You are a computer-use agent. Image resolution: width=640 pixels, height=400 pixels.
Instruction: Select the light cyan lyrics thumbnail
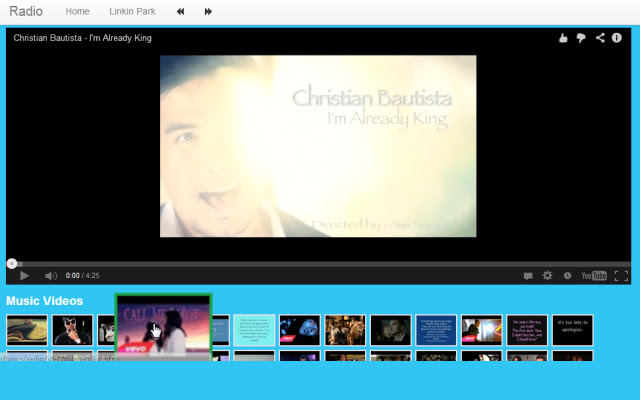point(254,330)
